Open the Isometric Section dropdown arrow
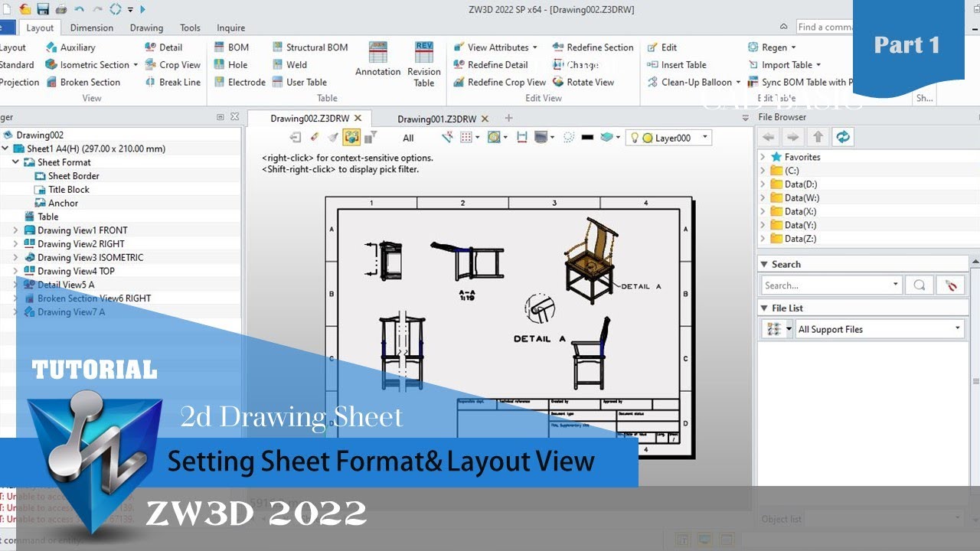The image size is (980, 551). click(x=136, y=65)
